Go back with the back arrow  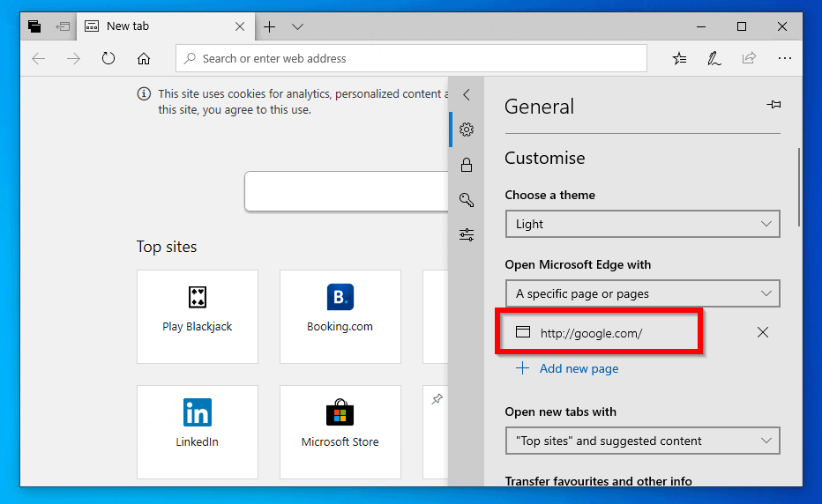39,59
